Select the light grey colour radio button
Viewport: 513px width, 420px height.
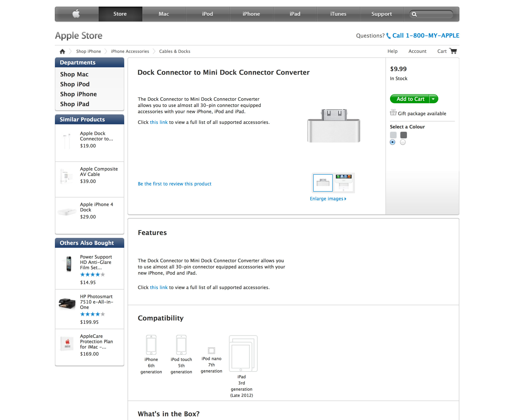[393, 142]
